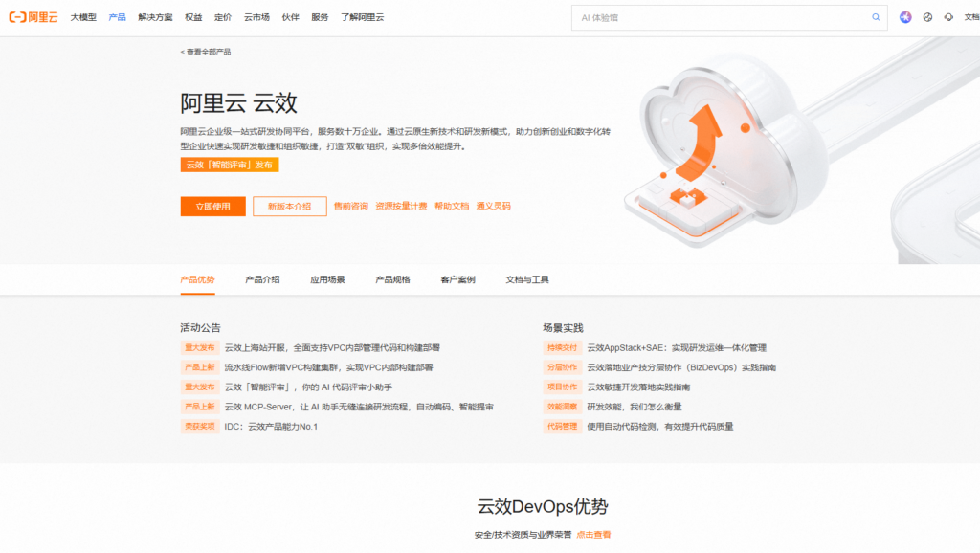Click the 持续交付 tag under 场景实践
The width and height of the screenshot is (980, 553).
click(562, 346)
